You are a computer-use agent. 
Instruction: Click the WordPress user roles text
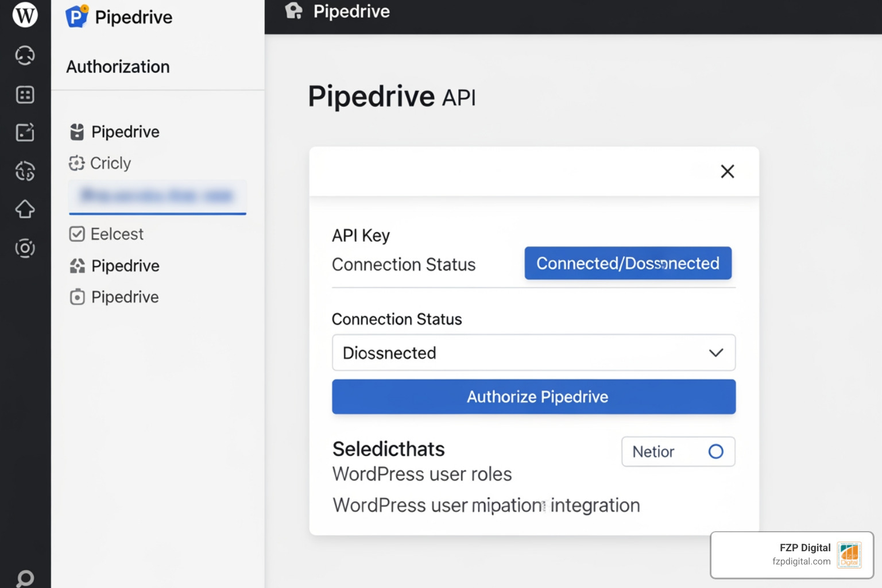[x=422, y=474]
